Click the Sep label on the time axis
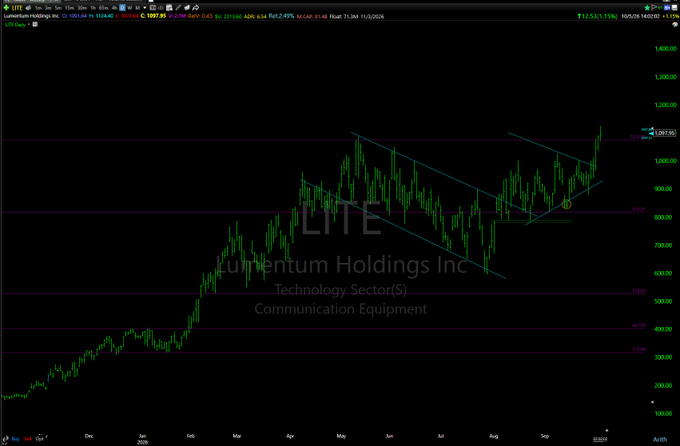Screen dimensions: 680x446 coord(545,436)
